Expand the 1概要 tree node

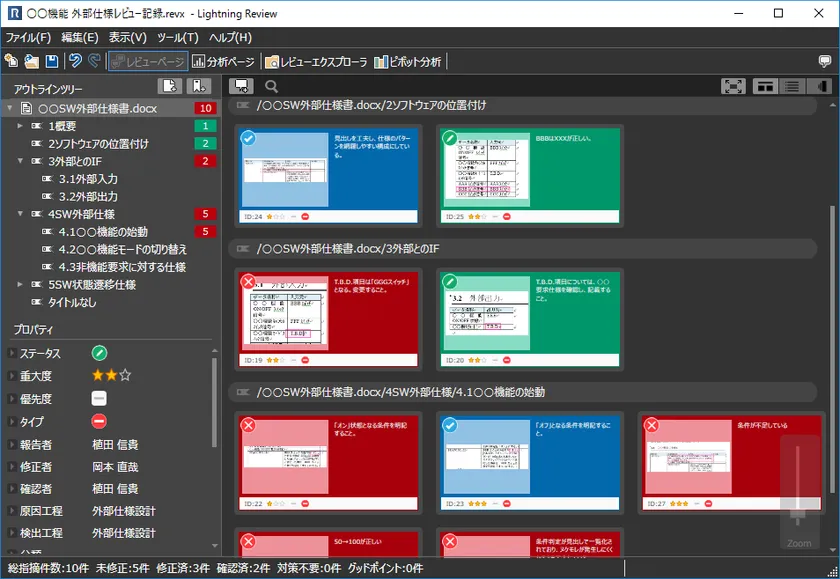[21, 126]
